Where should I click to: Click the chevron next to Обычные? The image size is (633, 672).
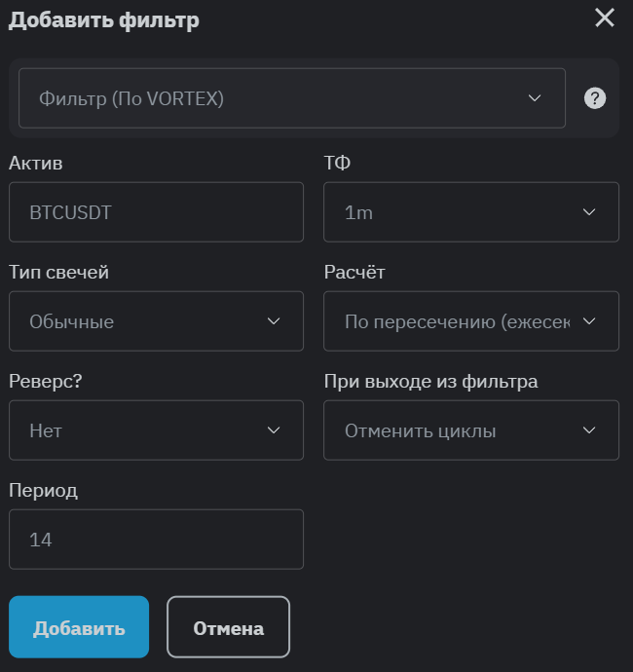coord(274,321)
